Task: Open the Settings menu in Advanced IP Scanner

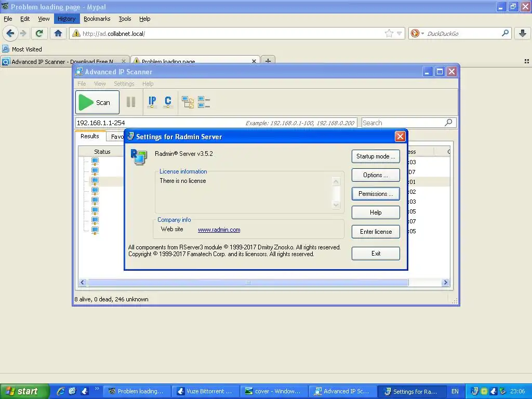Action: coord(124,84)
